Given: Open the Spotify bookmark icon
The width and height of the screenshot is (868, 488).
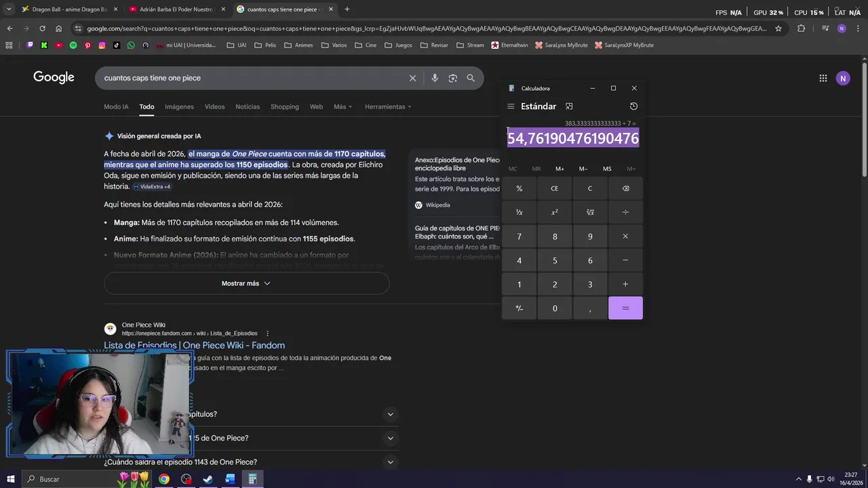Looking at the screenshot, I should tap(73, 45).
